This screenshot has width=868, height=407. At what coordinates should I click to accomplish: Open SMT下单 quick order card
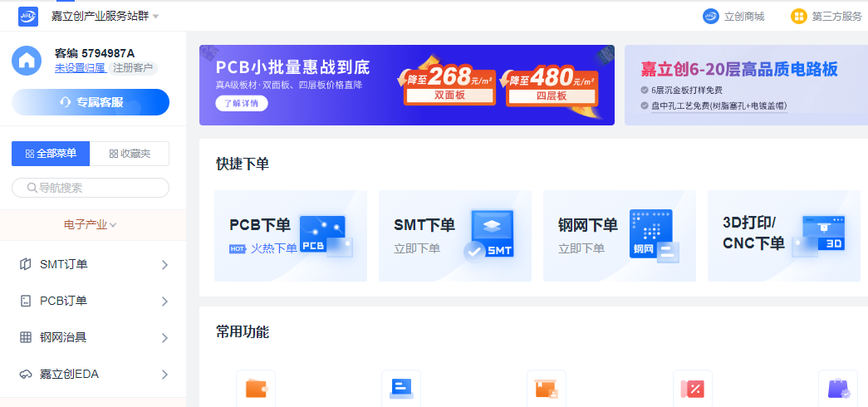coord(455,236)
